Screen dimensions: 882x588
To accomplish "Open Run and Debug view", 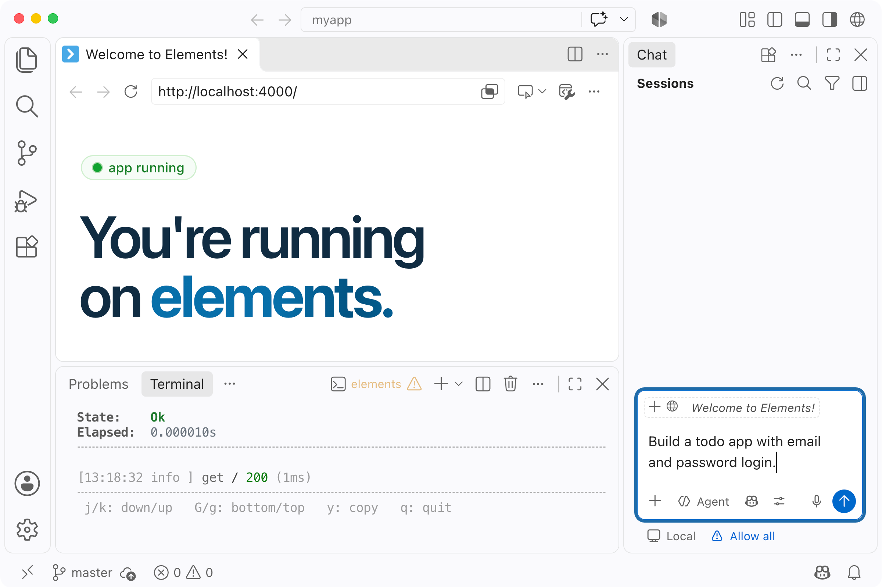I will 26,201.
